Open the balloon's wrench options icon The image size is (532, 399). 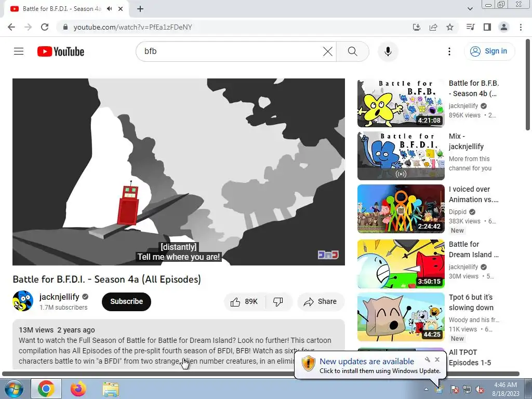click(428, 360)
